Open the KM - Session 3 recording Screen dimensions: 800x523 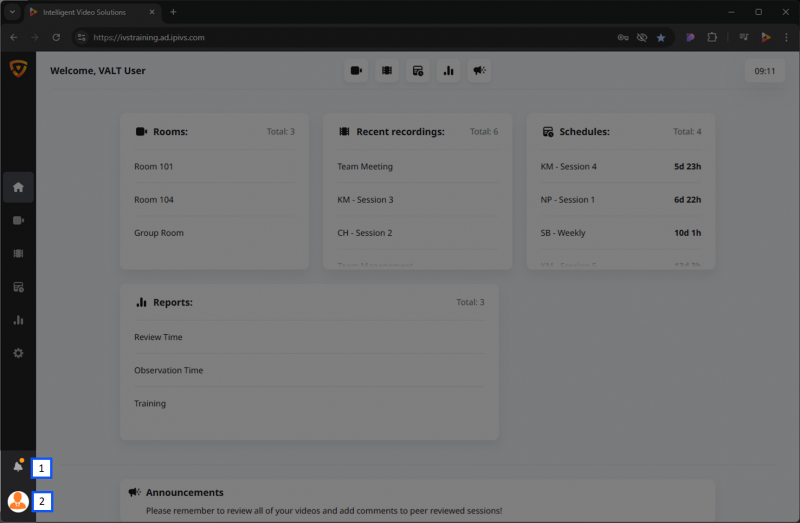(x=417, y=200)
